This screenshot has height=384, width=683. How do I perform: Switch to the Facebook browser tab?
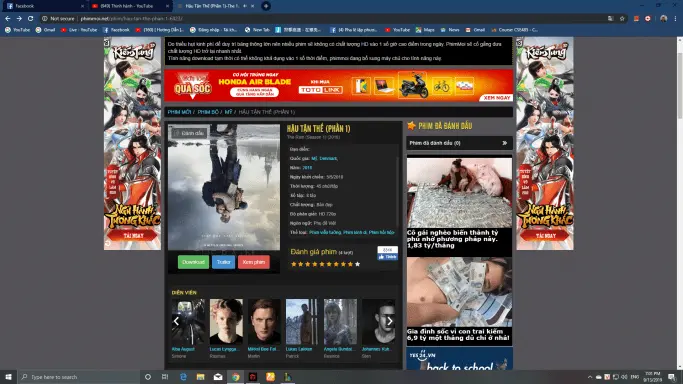[x=45, y=6]
